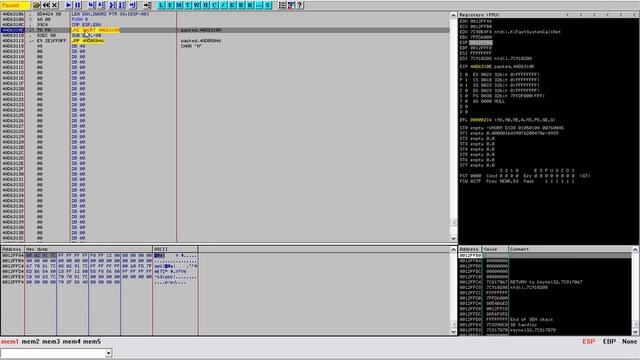Image resolution: width=640 pixels, height=360 pixels.
Task: Show References with the R button
Action: 250,5
